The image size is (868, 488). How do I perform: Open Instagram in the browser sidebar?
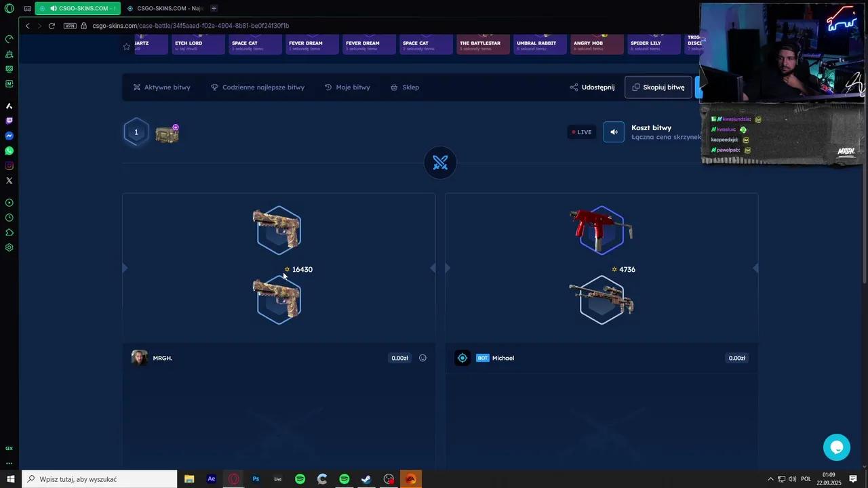click(9, 165)
